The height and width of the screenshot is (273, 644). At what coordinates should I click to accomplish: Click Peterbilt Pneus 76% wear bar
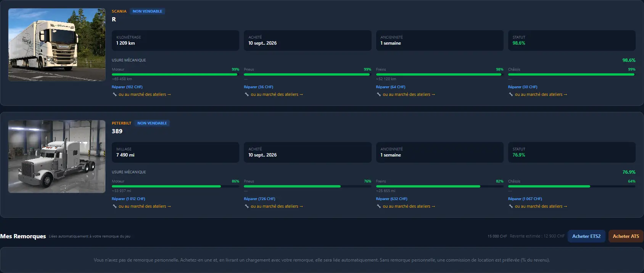[308, 186]
